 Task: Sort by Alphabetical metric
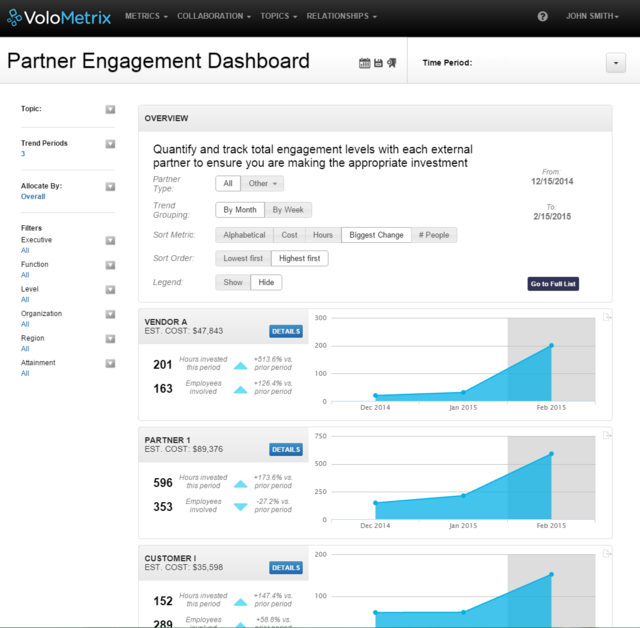coord(244,235)
